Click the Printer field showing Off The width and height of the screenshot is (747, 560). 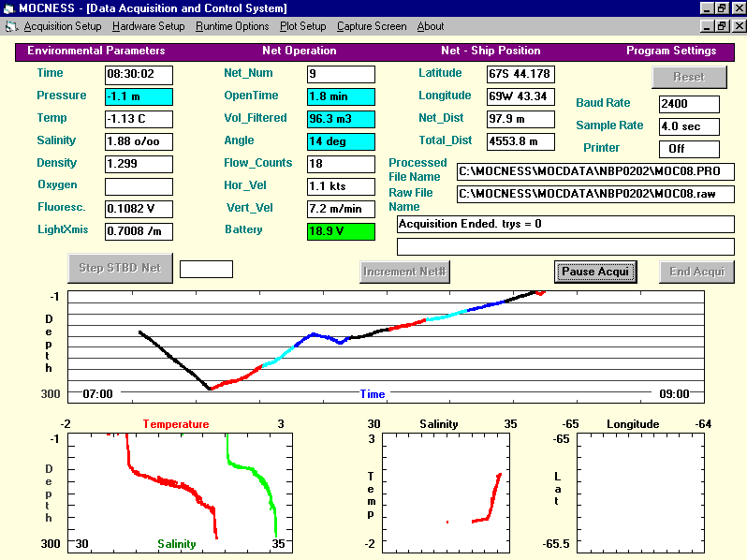point(689,149)
